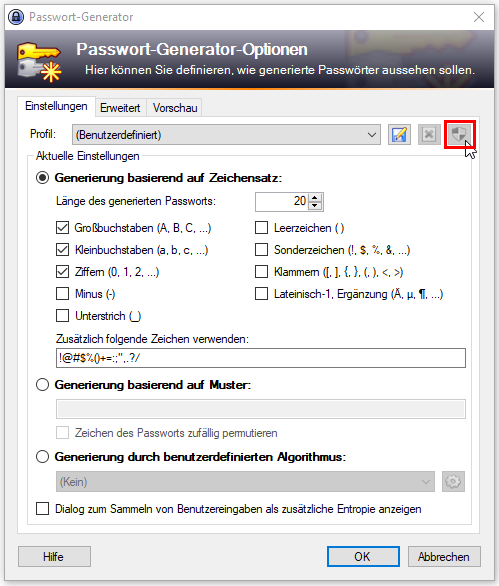Enable the Sonderzeichen checkbox
Image resolution: width=499 pixels, height=586 pixels.
click(x=261, y=250)
